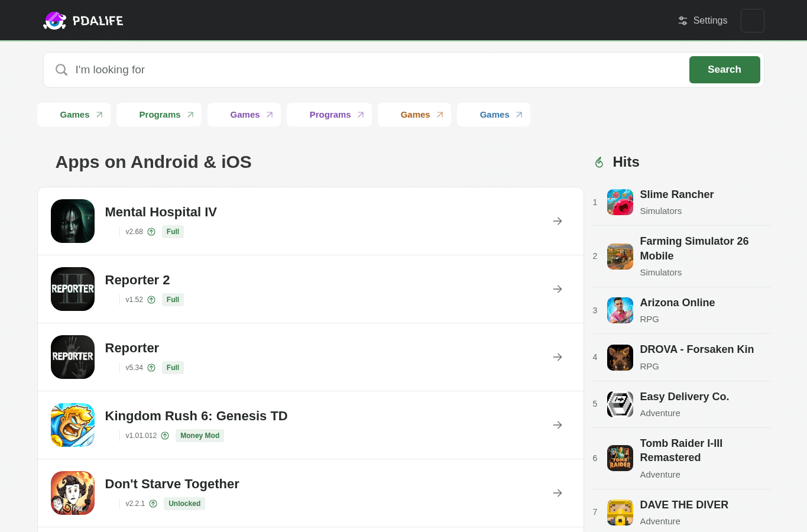Select the blue Games category tab

pos(494,115)
